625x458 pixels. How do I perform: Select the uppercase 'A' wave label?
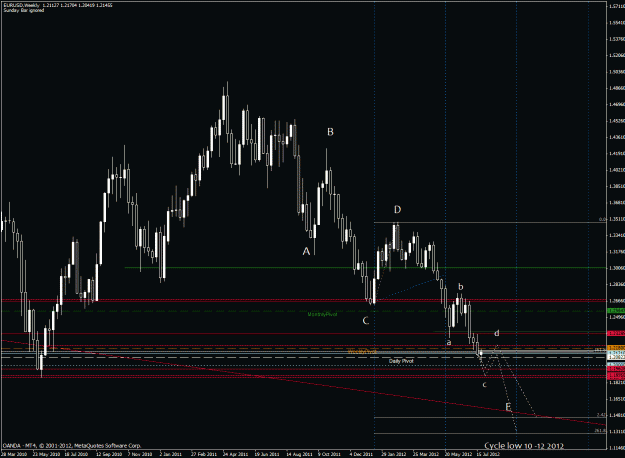click(x=306, y=252)
